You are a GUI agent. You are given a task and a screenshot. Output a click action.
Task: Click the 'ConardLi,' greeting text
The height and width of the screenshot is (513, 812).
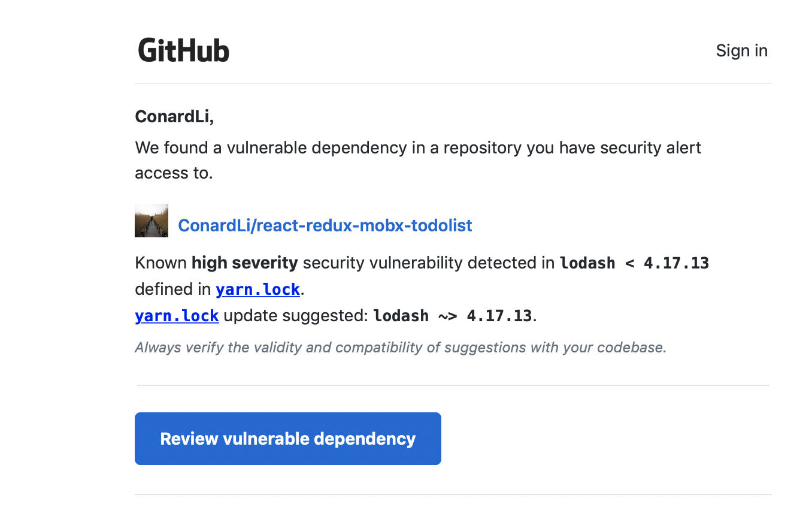(174, 116)
